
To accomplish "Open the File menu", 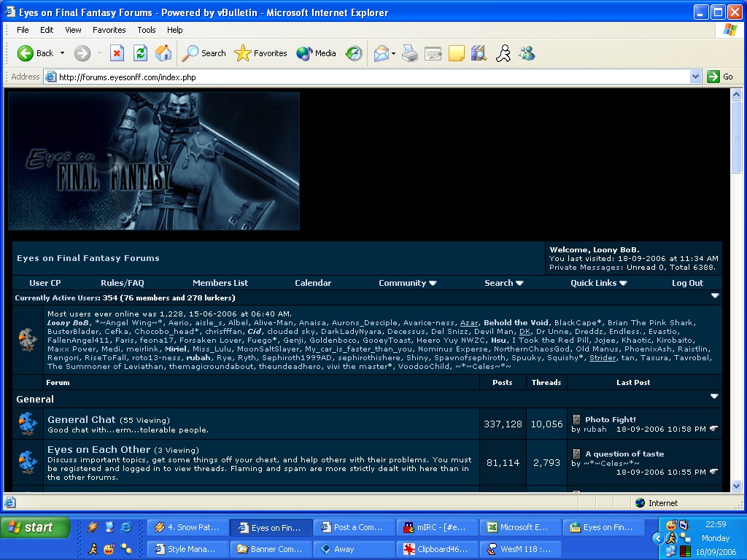I will click(x=23, y=30).
